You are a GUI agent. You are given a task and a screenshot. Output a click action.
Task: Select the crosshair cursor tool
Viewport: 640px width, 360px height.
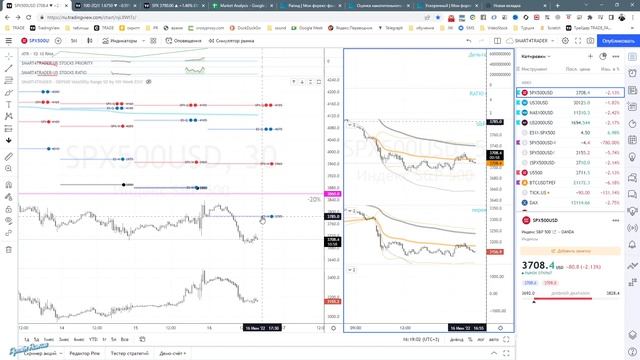(9, 56)
